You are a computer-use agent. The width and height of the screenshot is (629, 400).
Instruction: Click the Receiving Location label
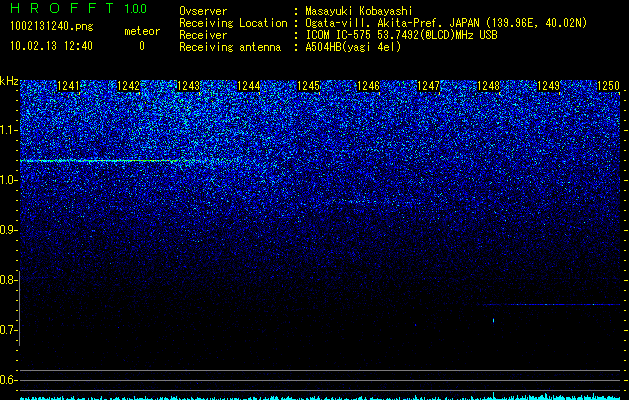click(233, 23)
